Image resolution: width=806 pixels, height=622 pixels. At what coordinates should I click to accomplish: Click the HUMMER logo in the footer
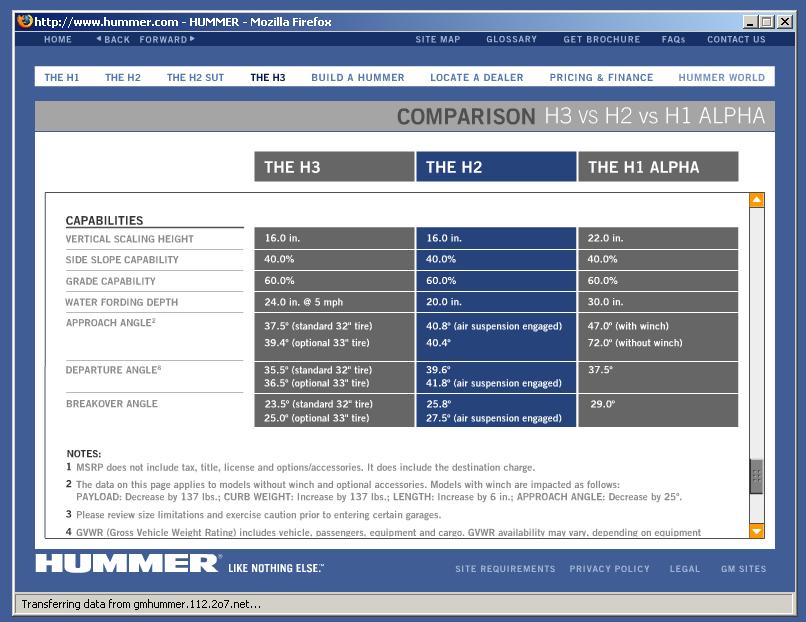[128, 563]
